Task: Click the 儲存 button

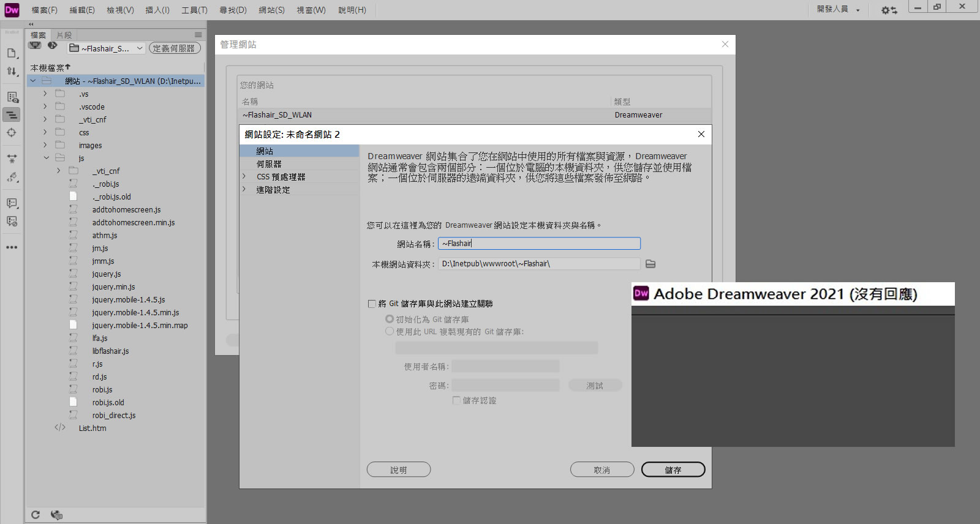Action: click(x=673, y=470)
